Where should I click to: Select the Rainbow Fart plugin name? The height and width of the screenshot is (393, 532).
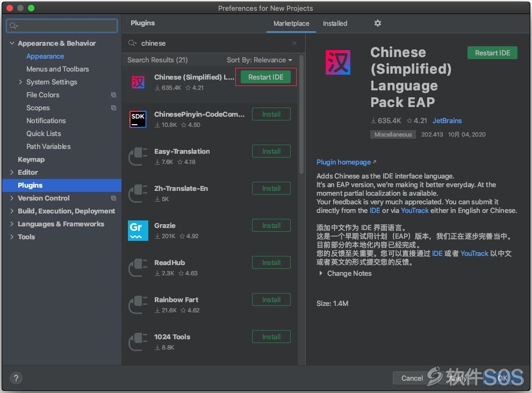click(x=176, y=299)
